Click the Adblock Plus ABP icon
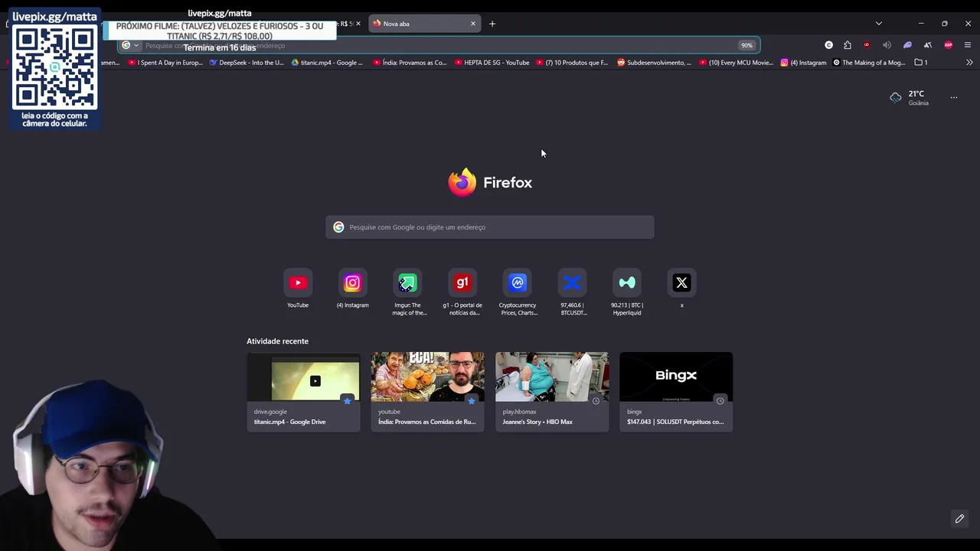This screenshot has width=980, height=551. 948,45
